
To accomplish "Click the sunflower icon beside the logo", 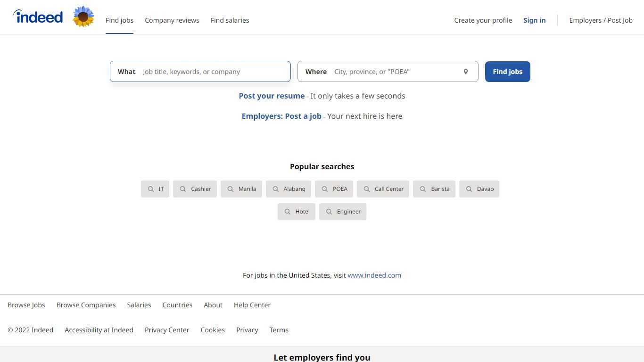I will click(83, 16).
